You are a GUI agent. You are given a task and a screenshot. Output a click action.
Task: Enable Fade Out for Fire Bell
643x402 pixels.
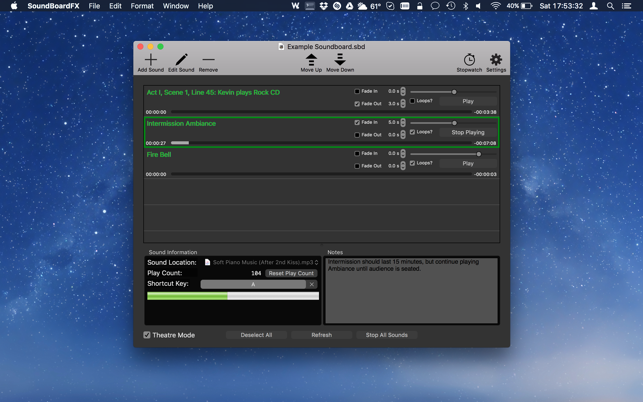[357, 166]
